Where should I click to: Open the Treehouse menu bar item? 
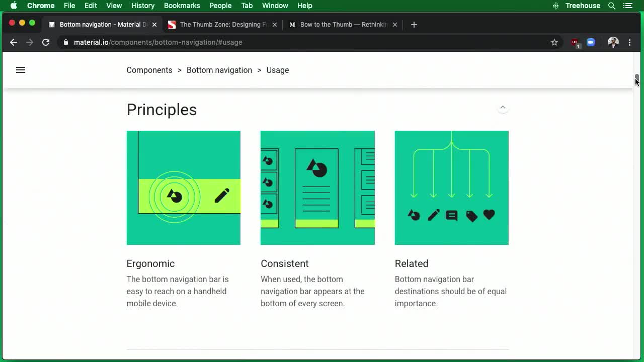coord(583,6)
